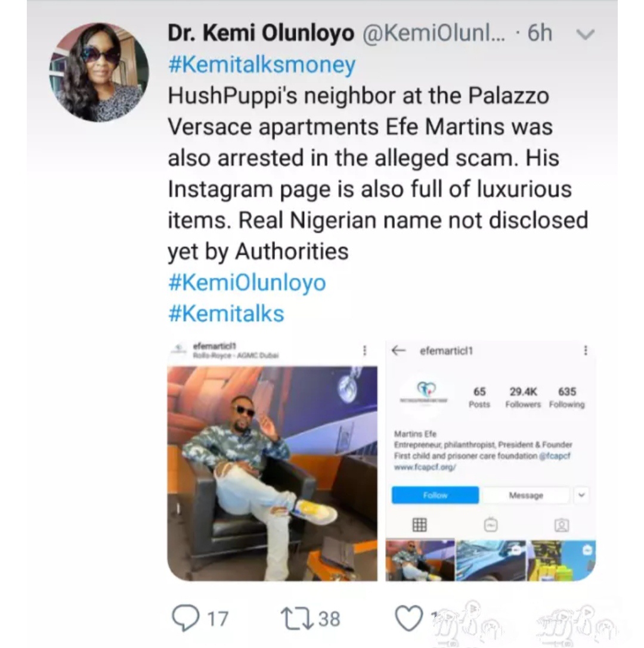Viewport: 644px width, 648px height.
Task: Open the photo of the man in the chair
Action: [x=272, y=473]
